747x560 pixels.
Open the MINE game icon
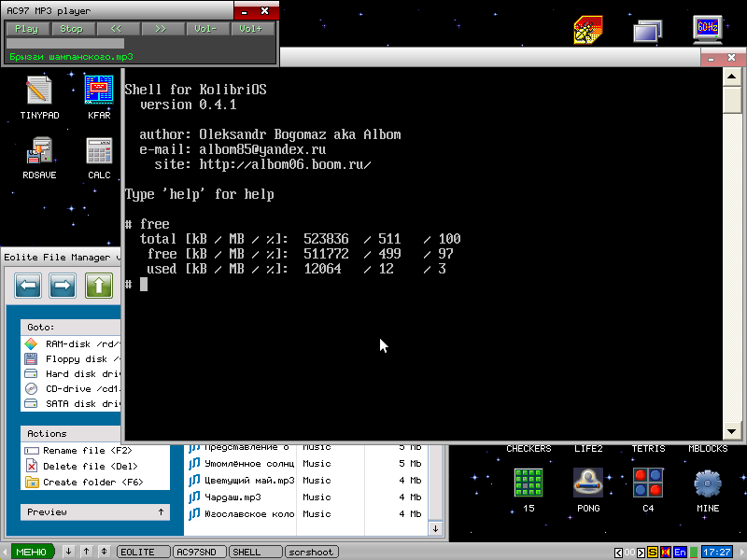pos(708,483)
